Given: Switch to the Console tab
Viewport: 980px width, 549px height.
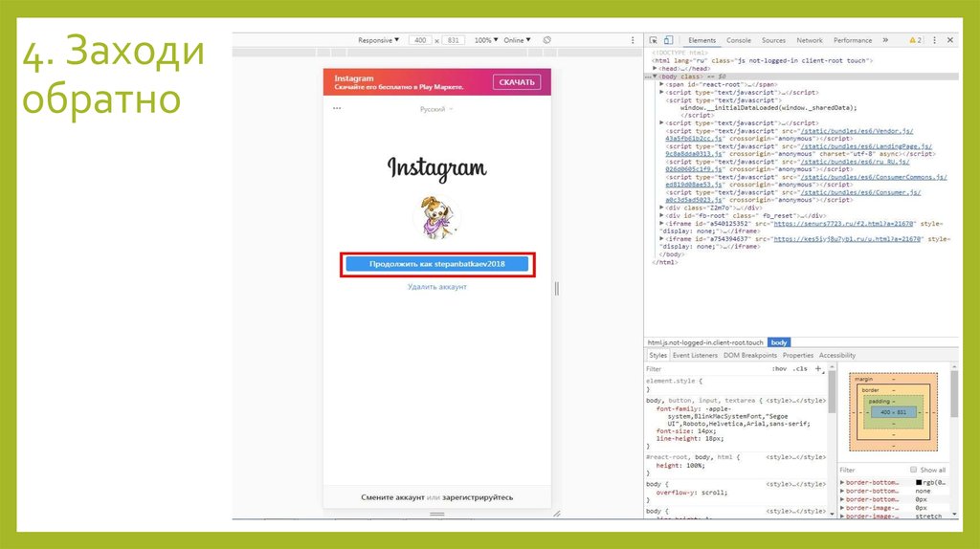Looking at the screenshot, I should tap(738, 40).
